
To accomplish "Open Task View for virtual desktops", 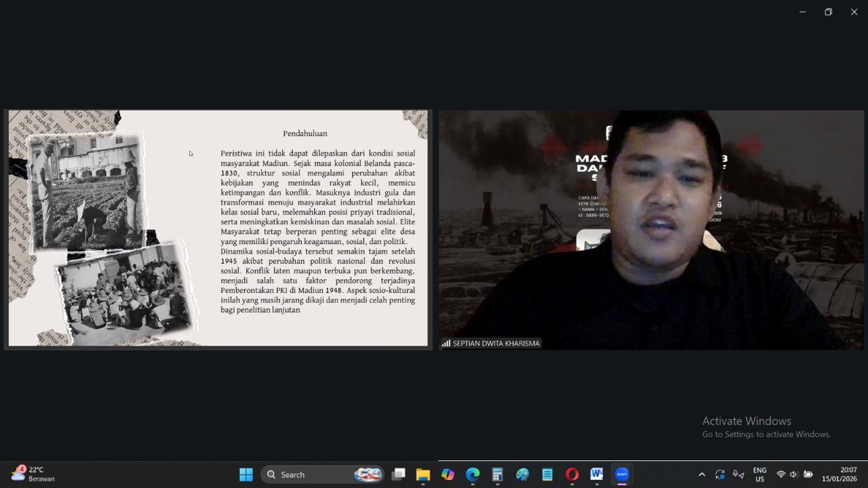I will tap(398, 474).
